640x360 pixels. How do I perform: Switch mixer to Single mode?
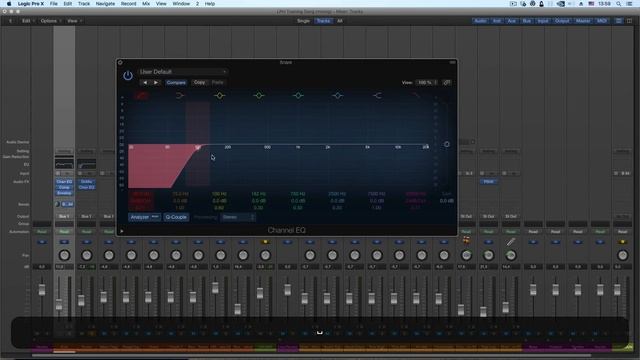point(303,21)
